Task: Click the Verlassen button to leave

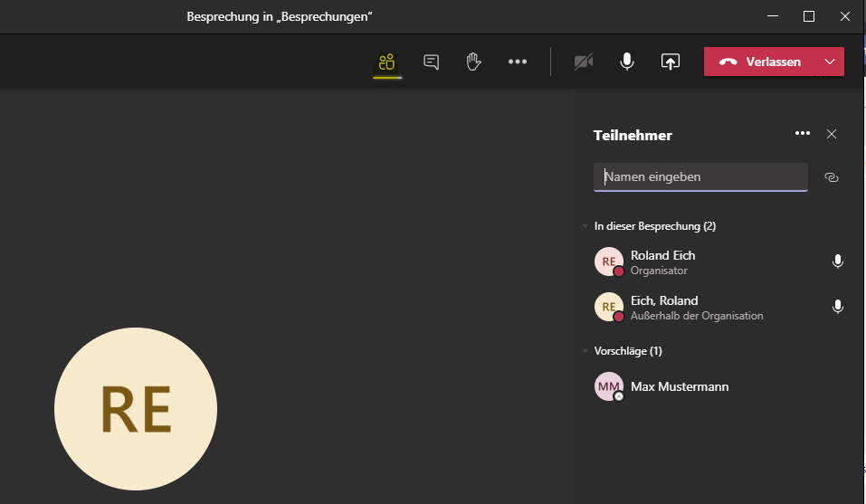Action: pos(760,62)
